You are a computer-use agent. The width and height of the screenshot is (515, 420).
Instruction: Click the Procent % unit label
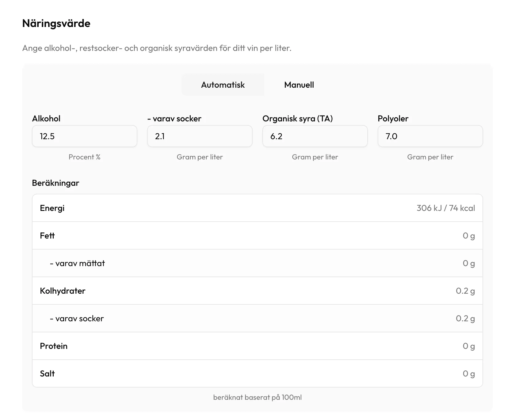(85, 157)
